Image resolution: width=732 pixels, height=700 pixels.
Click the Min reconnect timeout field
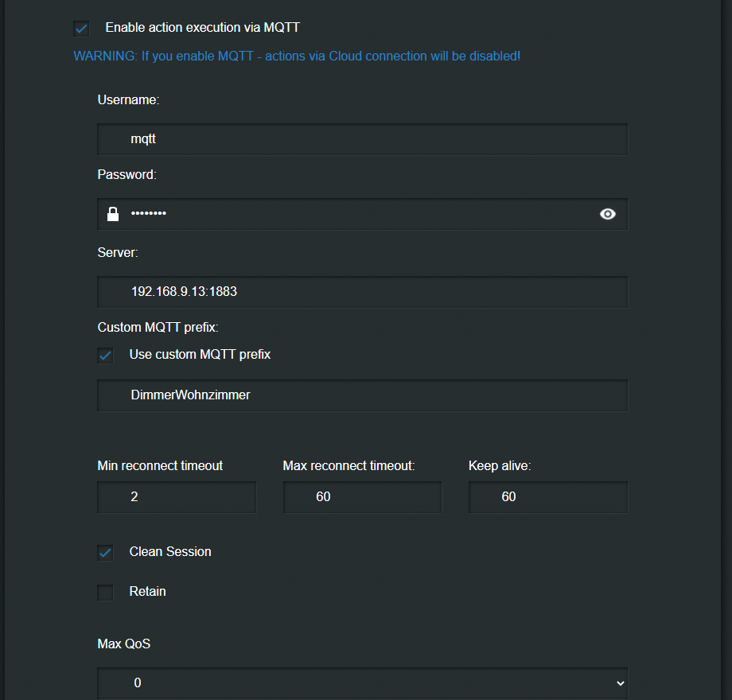click(x=177, y=496)
